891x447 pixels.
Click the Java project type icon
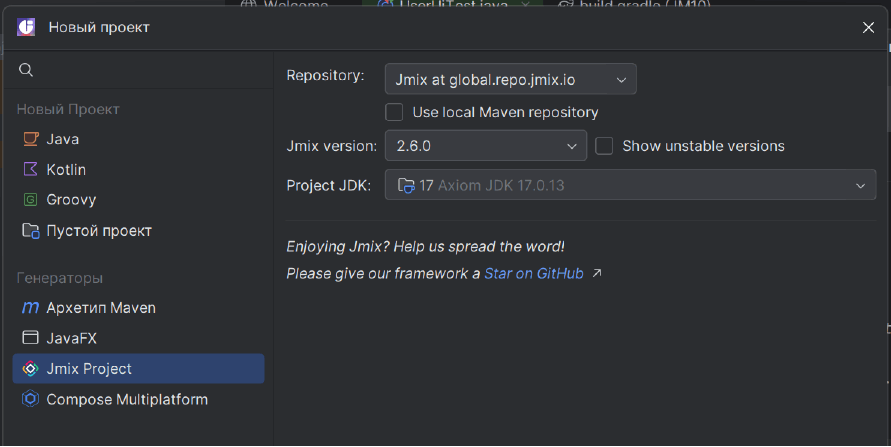(x=30, y=139)
